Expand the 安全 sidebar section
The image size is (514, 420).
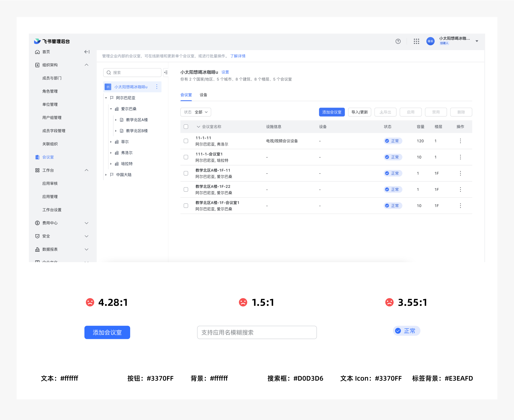(86, 236)
